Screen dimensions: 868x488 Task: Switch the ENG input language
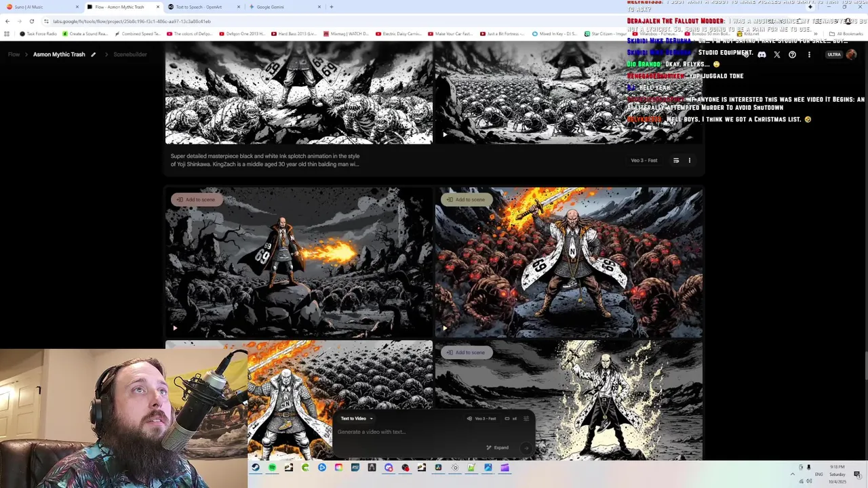point(818,474)
